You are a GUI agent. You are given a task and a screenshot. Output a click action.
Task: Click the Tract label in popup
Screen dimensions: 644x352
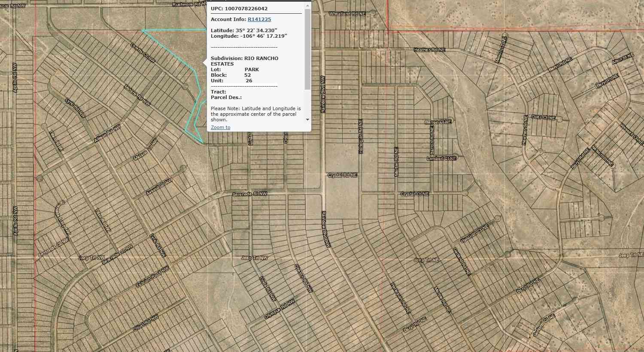point(219,92)
